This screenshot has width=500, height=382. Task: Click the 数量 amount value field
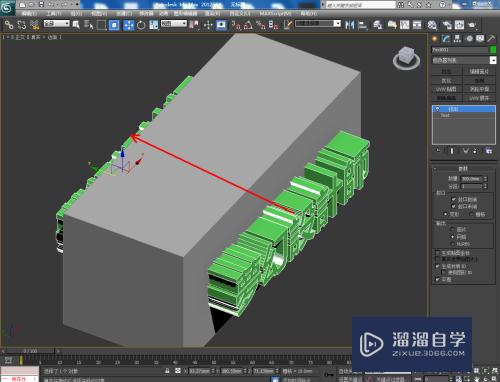click(x=471, y=179)
